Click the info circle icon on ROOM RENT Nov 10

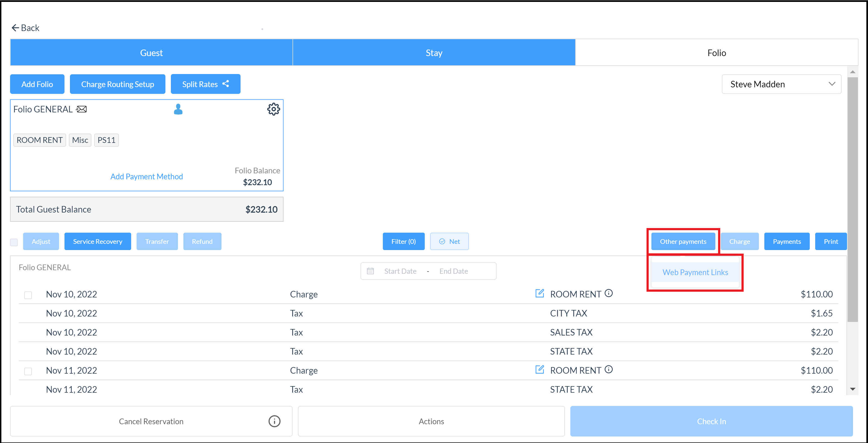(x=609, y=294)
